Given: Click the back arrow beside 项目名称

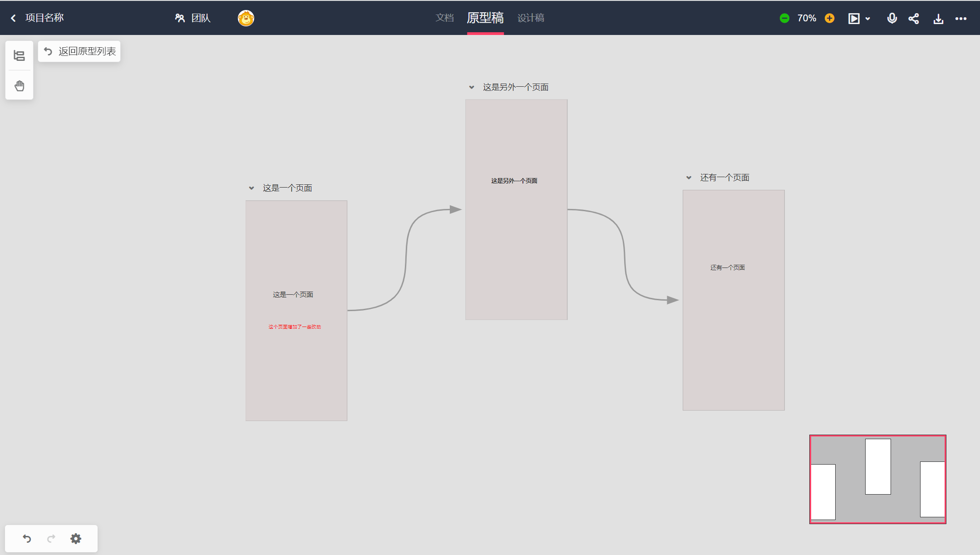Looking at the screenshot, I should (13, 18).
